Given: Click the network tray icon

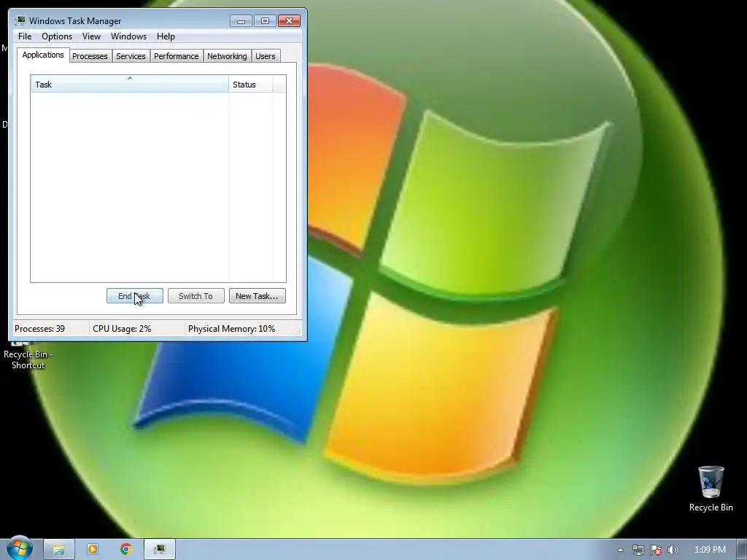Looking at the screenshot, I should pos(638,550).
